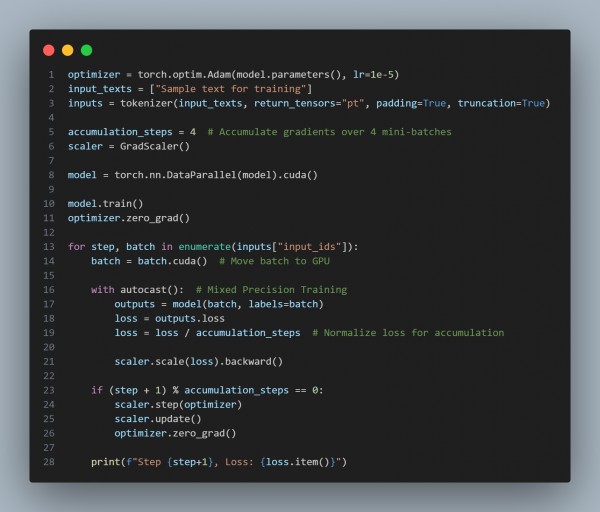Select the 'lr=1e-5' argument
The height and width of the screenshot is (512, 600).
tap(373, 74)
